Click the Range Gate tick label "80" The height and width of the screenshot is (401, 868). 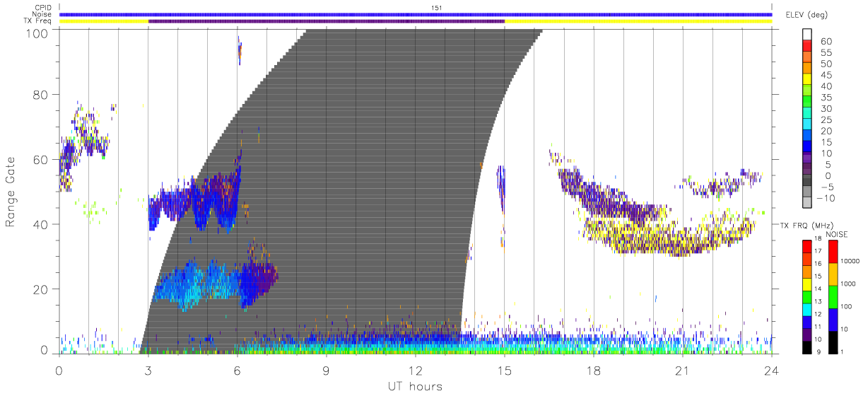pyautogui.click(x=42, y=94)
